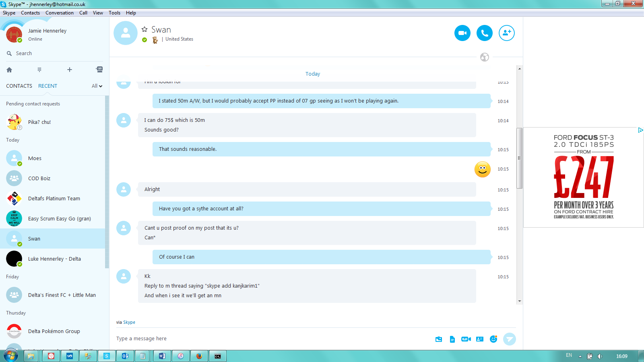Open the Windows Start menu

click(x=11, y=356)
